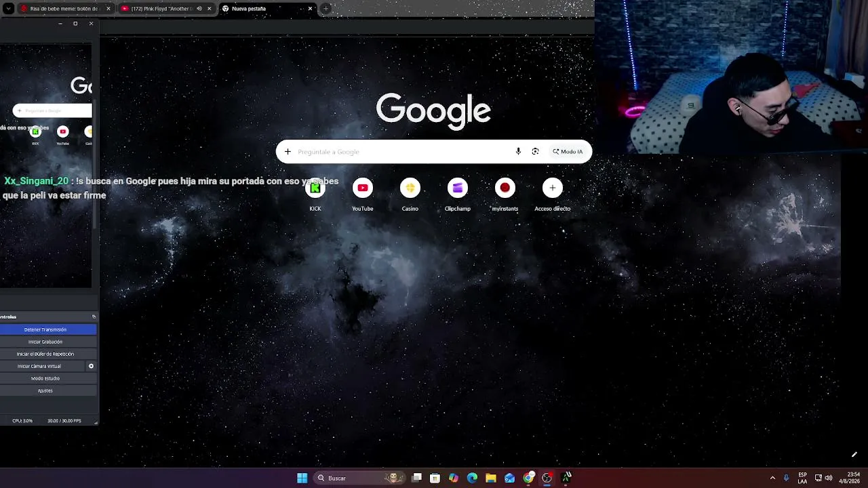Undock the OBS controls panel
868x488 pixels.
pyautogui.click(x=94, y=317)
